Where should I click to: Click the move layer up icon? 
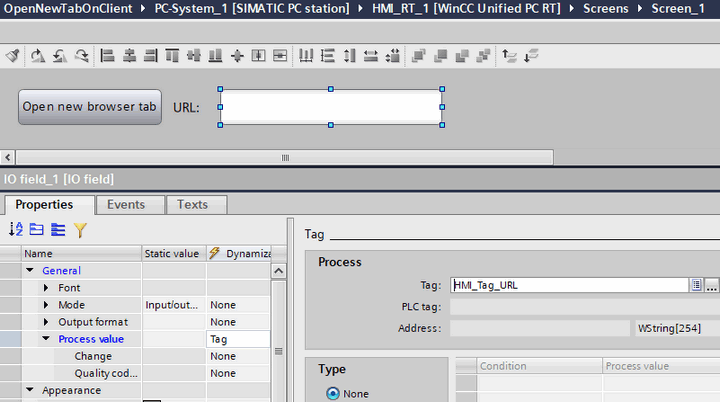click(509, 56)
